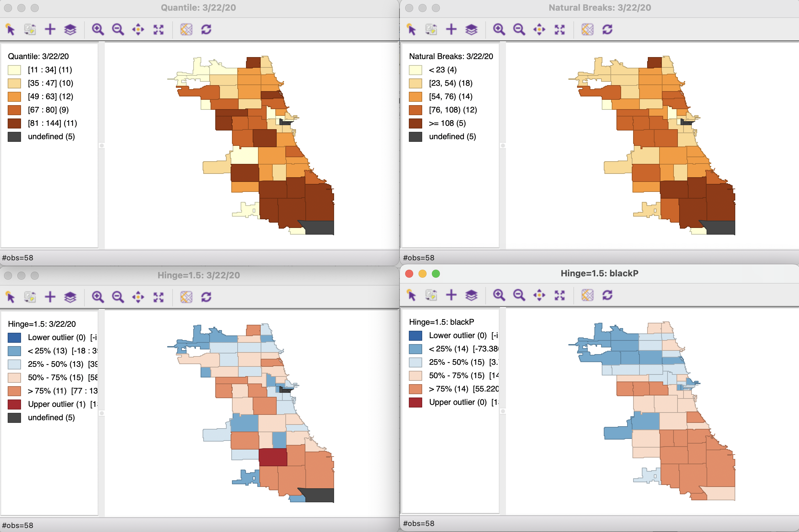The image size is (799, 532).
Task: Fit Quantile map to full extent
Action: click(159, 29)
